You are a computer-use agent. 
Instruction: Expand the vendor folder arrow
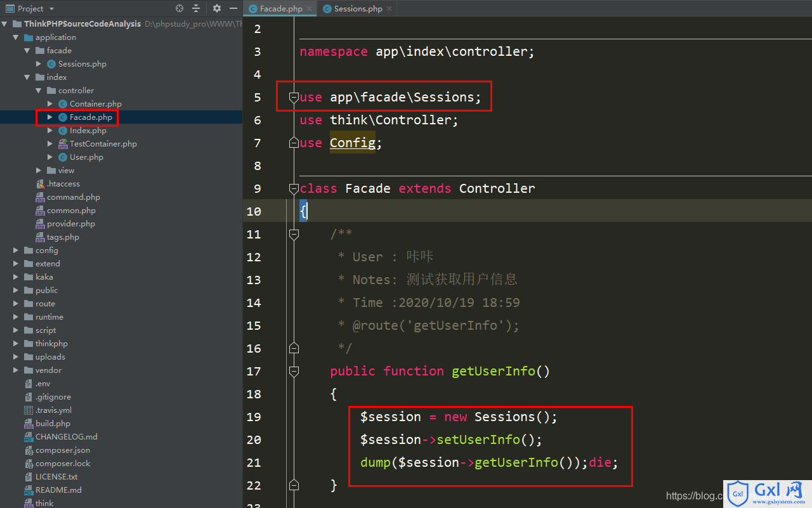click(16, 370)
